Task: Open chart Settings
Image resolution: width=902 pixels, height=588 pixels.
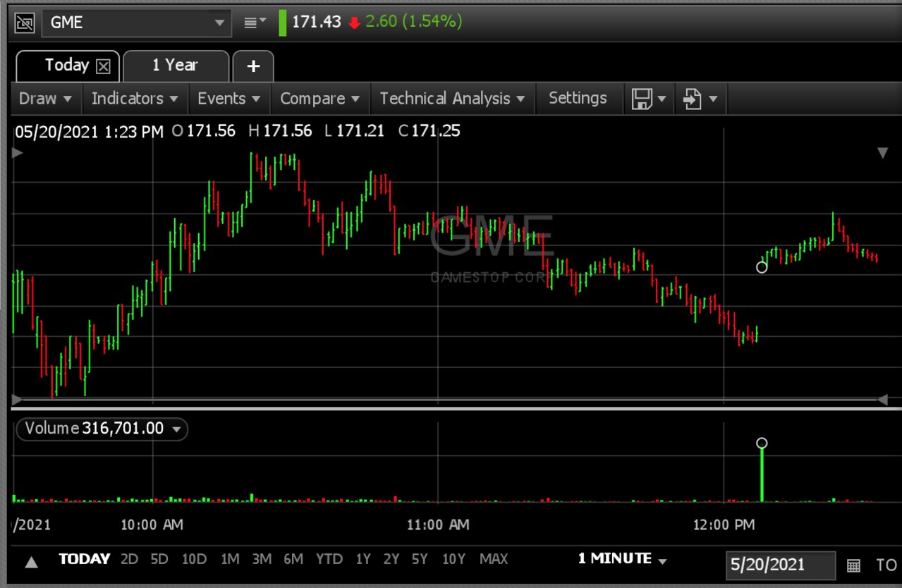Action: [578, 99]
